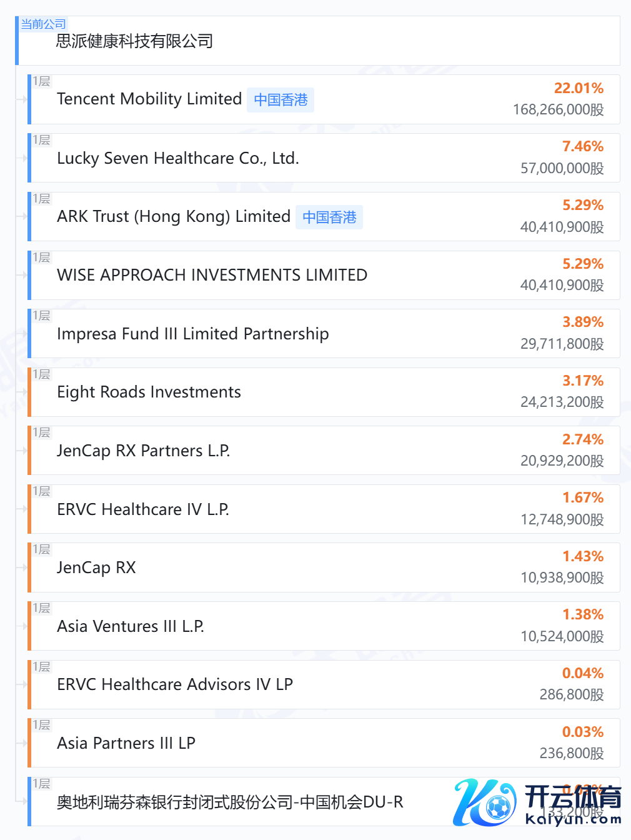The height and width of the screenshot is (840, 631).
Task: Open JenCap RX Partners L.P. entry
Action: point(143,451)
